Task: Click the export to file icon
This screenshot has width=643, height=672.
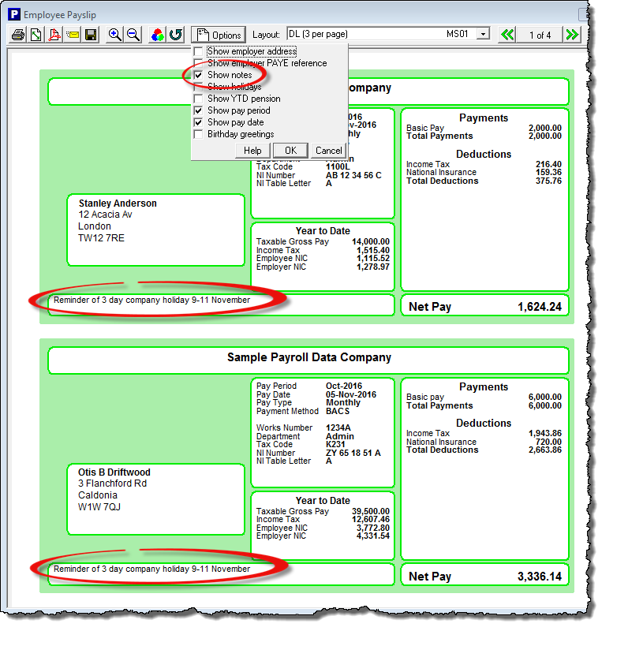Action: pyautogui.click(x=36, y=35)
